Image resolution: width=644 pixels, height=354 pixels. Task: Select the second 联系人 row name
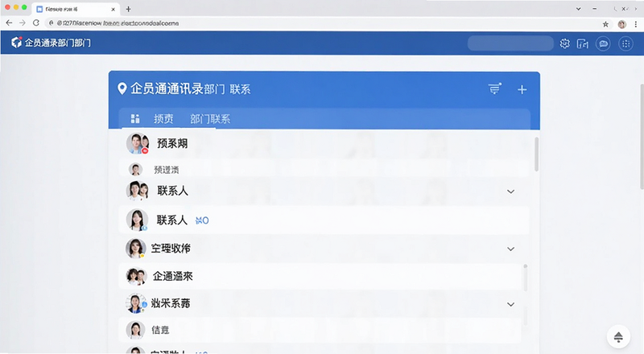pos(172,220)
